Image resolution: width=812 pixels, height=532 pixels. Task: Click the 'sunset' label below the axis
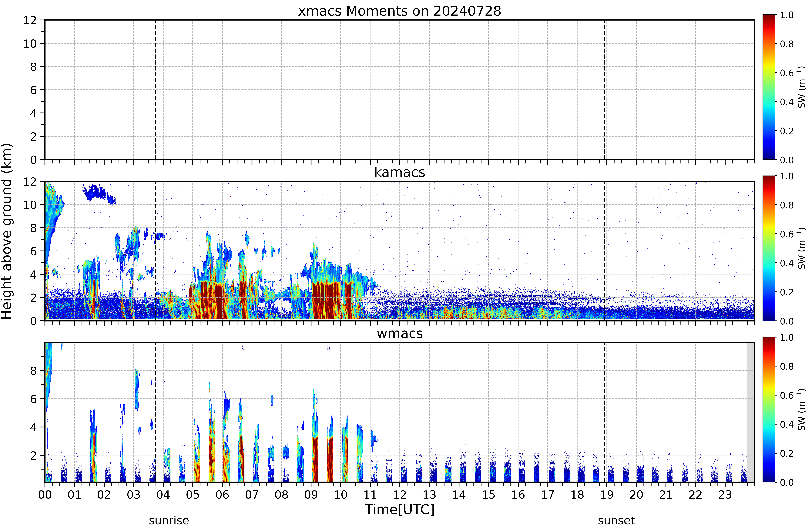(x=616, y=521)
